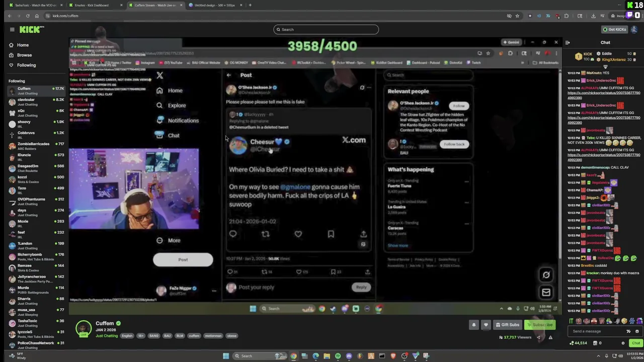Screen dimensions: 644x362
Task: Click Notifications in the X sidebar
Action: point(178,121)
